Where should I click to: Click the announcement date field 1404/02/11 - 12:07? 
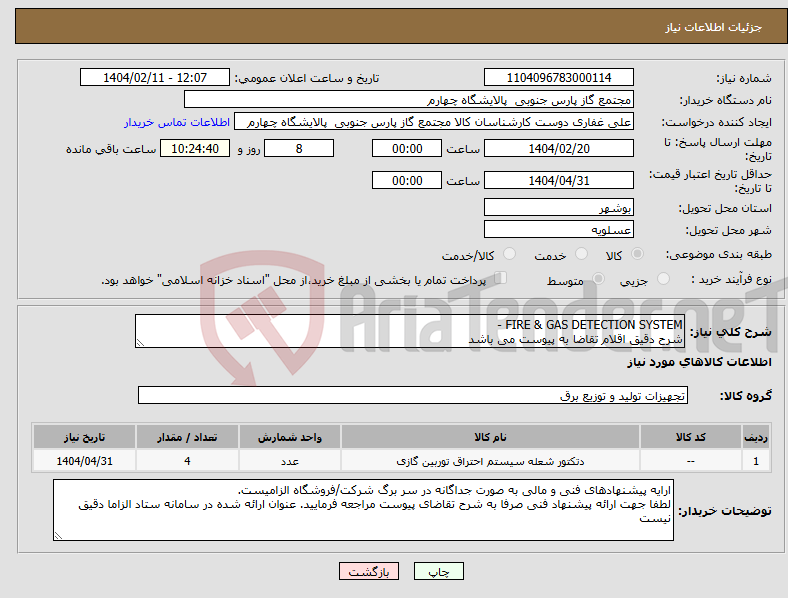click(155, 77)
